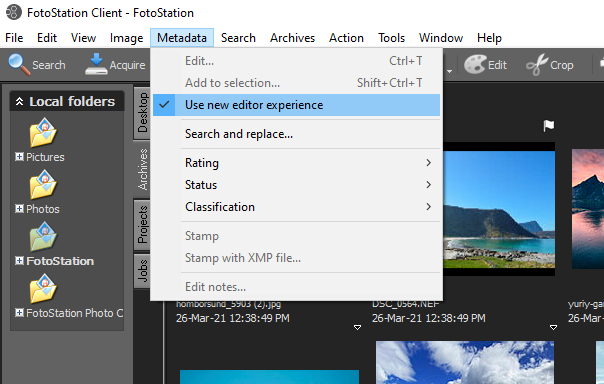Click Stamp with XMP file... entry
The height and width of the screenshot is (384, 604).
(x=296, y=258)
